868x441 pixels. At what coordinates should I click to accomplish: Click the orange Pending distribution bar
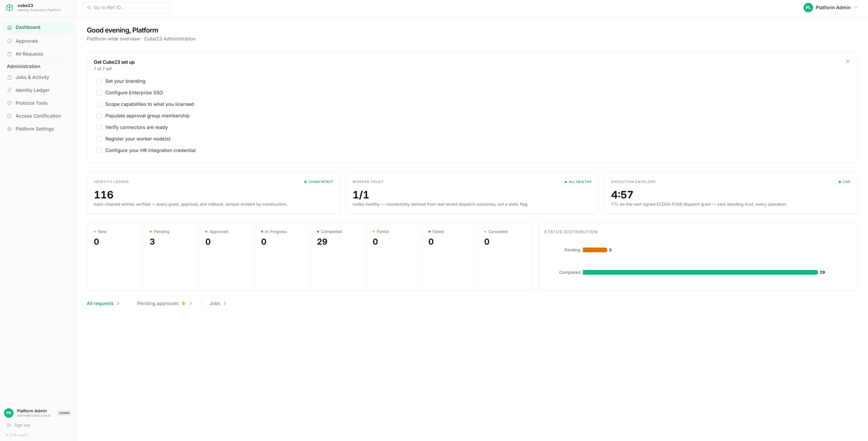(x=595, y=250)
